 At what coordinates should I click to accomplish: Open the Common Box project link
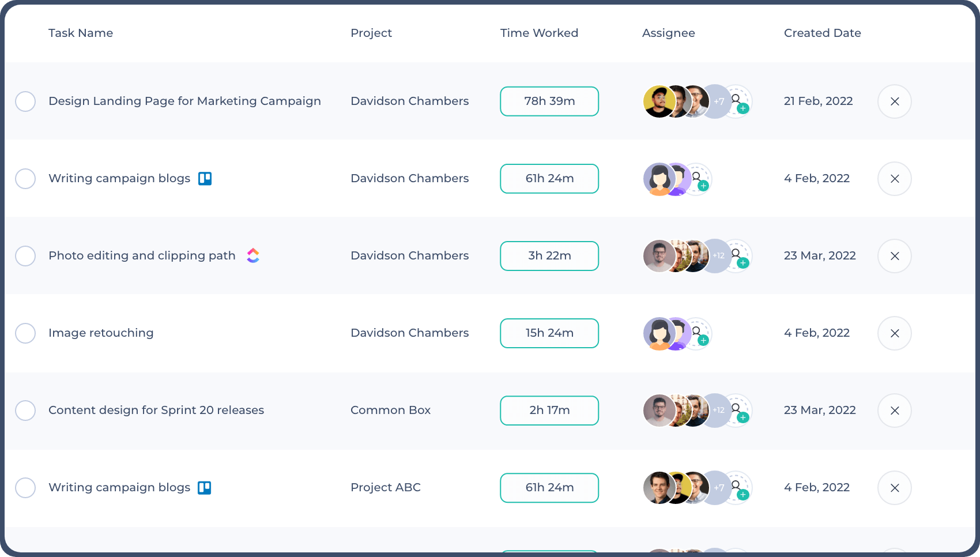tap(390, 410)
